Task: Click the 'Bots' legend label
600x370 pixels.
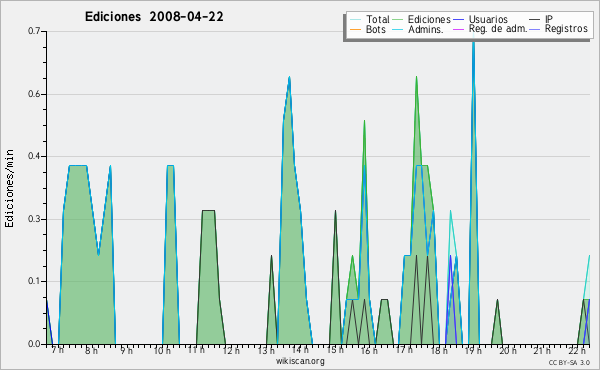Action: point(375,29)
